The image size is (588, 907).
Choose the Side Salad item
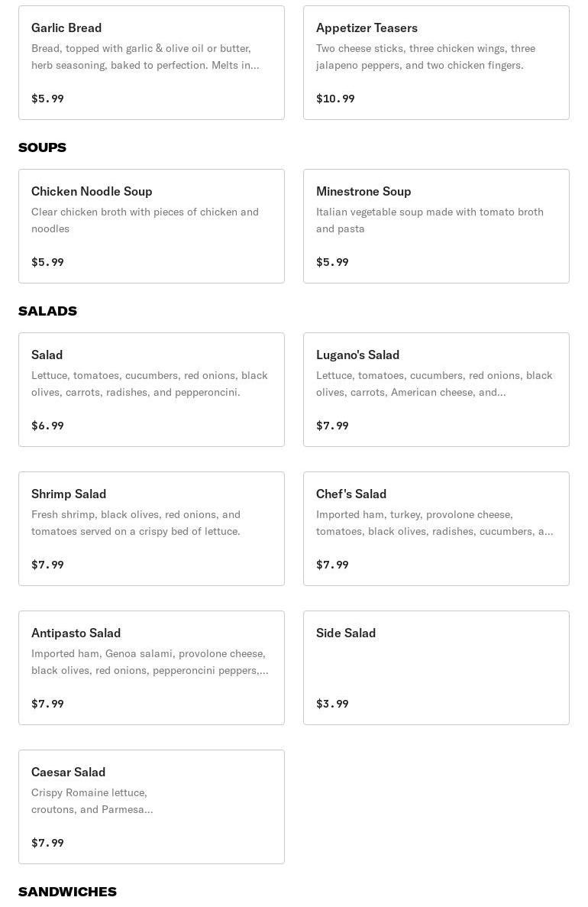click(x=436, y=668)
